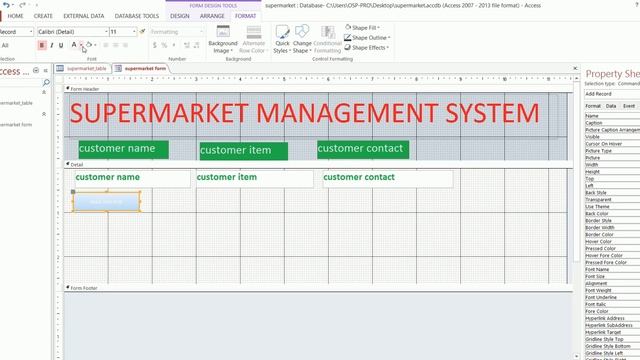Select the Add Record command button on form
Screen dimensions: 640x360
click(107, 202)
